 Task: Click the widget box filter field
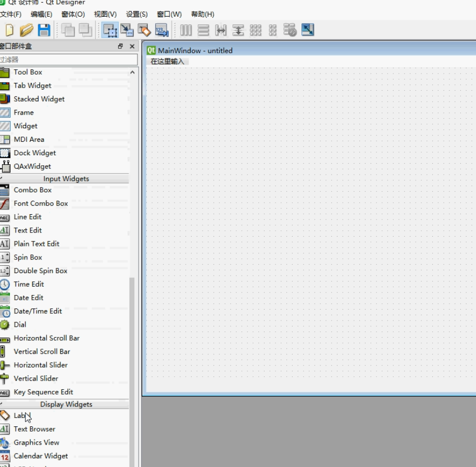[x=69, y=59]
